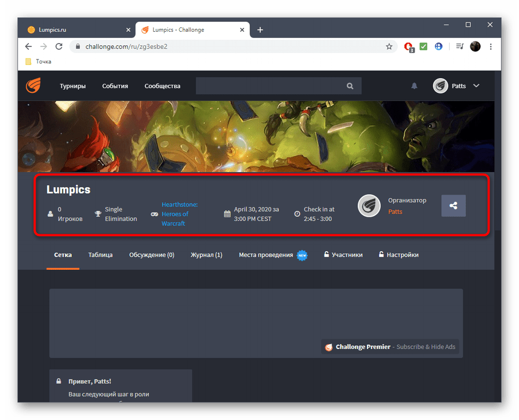Reload the Challonge page

tap(59, 46)
